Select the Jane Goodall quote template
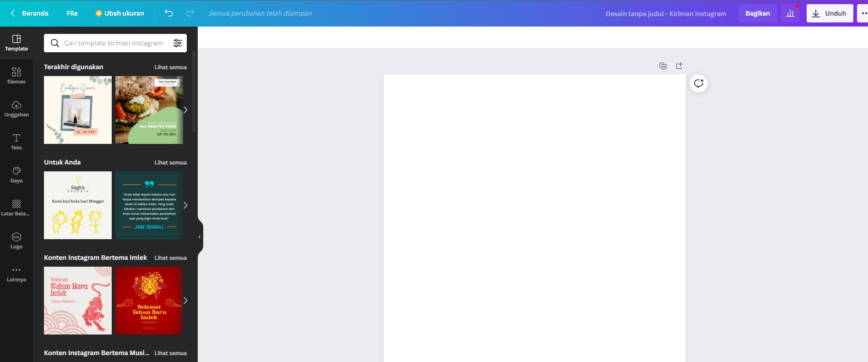Viewport: 868px width, 362px height. click(x=149, y=205)
